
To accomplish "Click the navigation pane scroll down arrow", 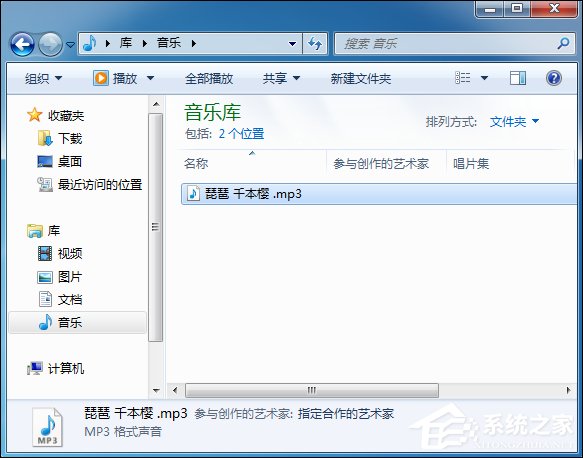I will [156, 390].
